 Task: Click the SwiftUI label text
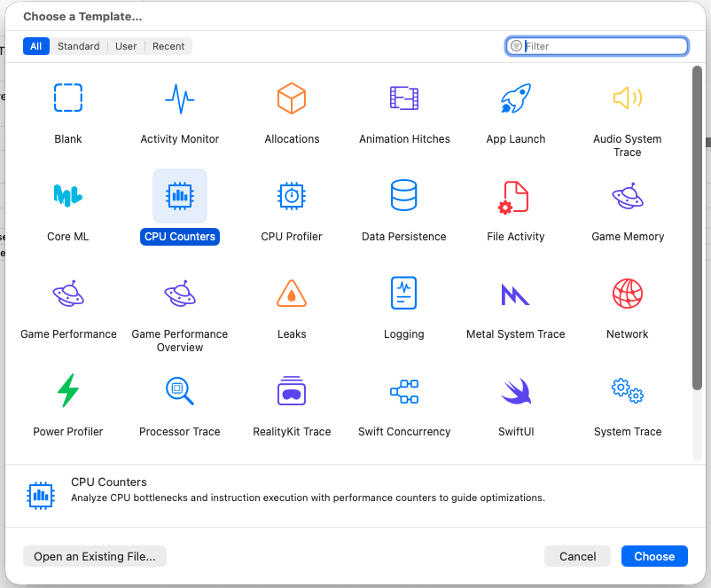[516, 432]
